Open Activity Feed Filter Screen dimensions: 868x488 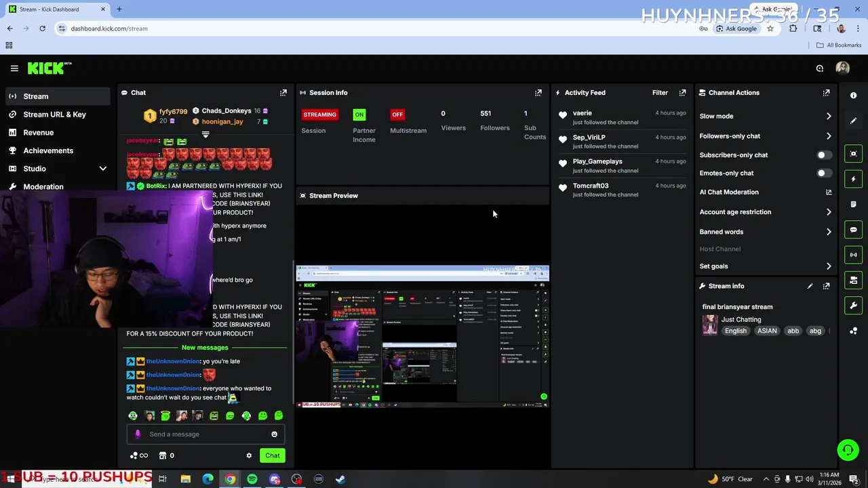[660, 93]
